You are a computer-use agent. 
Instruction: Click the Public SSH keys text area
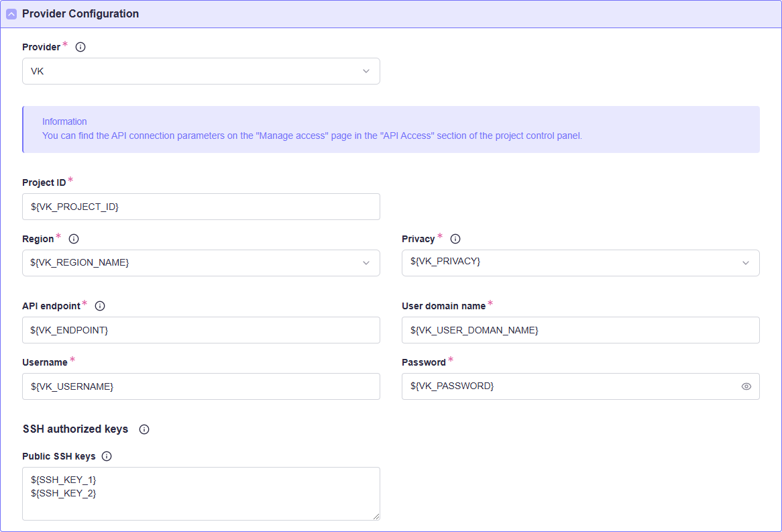(x=201, y=494)
